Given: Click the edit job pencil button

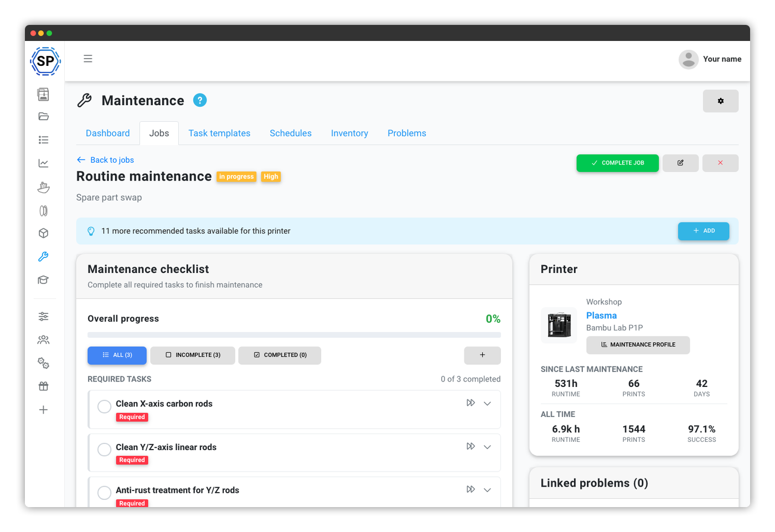Looking at the screenshot, I should pos(680,163).
